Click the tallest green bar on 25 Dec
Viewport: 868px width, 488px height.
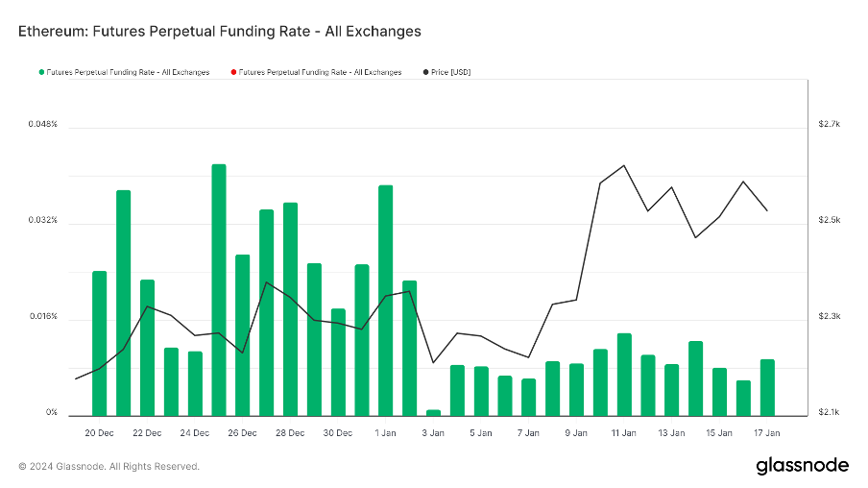(219, 288)
